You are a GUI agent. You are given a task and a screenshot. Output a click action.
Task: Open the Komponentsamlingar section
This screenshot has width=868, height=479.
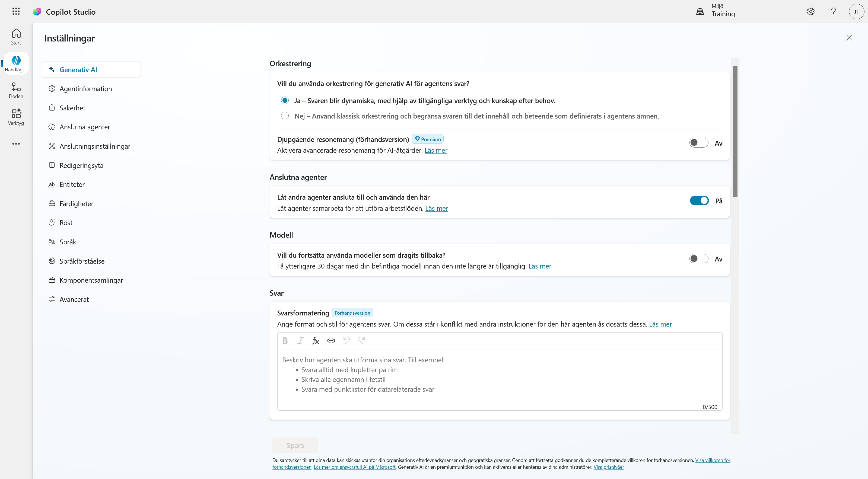[91, 280]
